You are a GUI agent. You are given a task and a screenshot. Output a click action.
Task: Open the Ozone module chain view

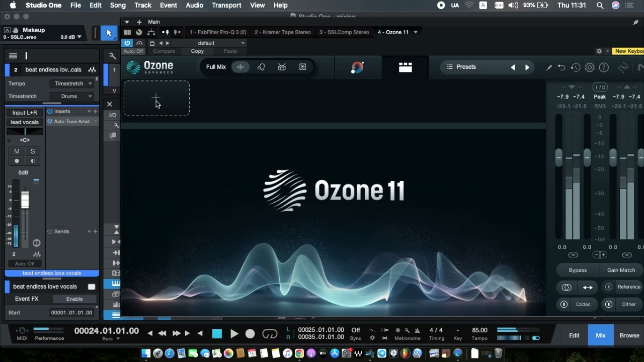(405, 67)
